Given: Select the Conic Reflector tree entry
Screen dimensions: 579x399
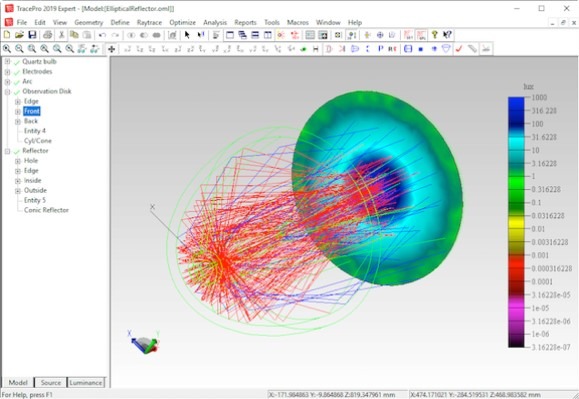Looking at the screenshot, I should (x=46, y=210).
